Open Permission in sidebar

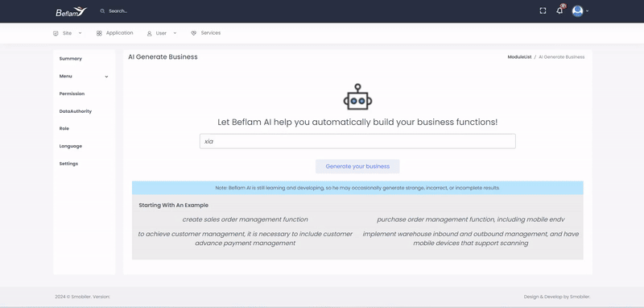click(72, 94)
